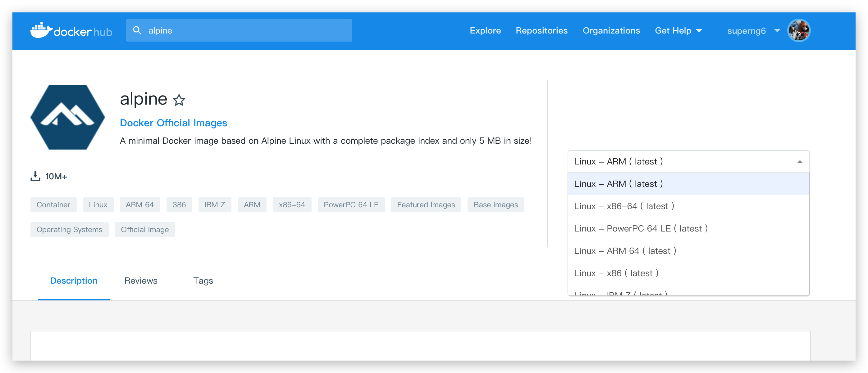Switch to the Reviews tab
The width and height of the screenshot is (868, 373).
tap(141, 281)
